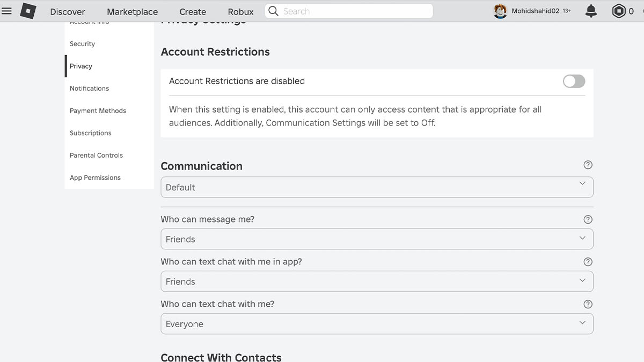Click the Robux balance icon
644x362 pixels.
tap(619, 11)
